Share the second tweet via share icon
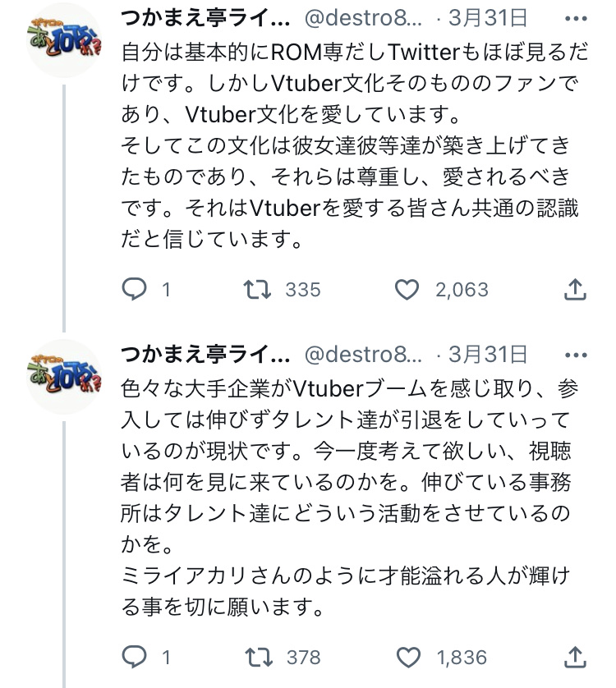616x688 pixels. click(x=575, y=657)
